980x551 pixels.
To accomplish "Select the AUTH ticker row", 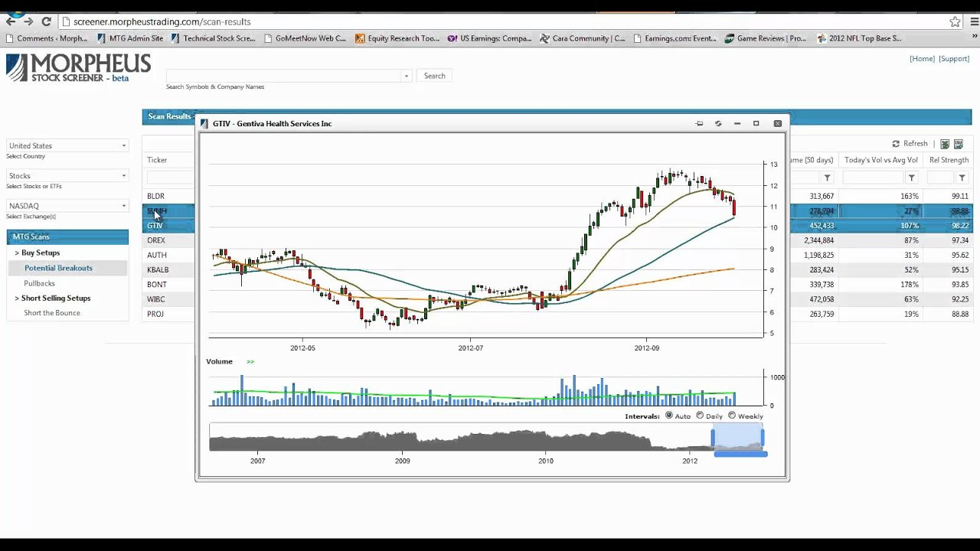I will point(156,255).
